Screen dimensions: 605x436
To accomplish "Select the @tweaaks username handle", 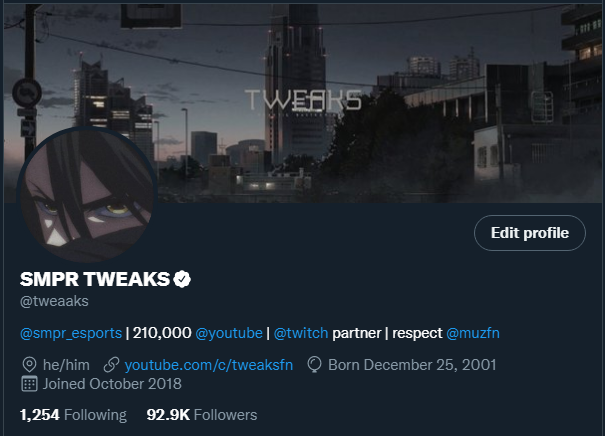I will (x=54, y=301).
